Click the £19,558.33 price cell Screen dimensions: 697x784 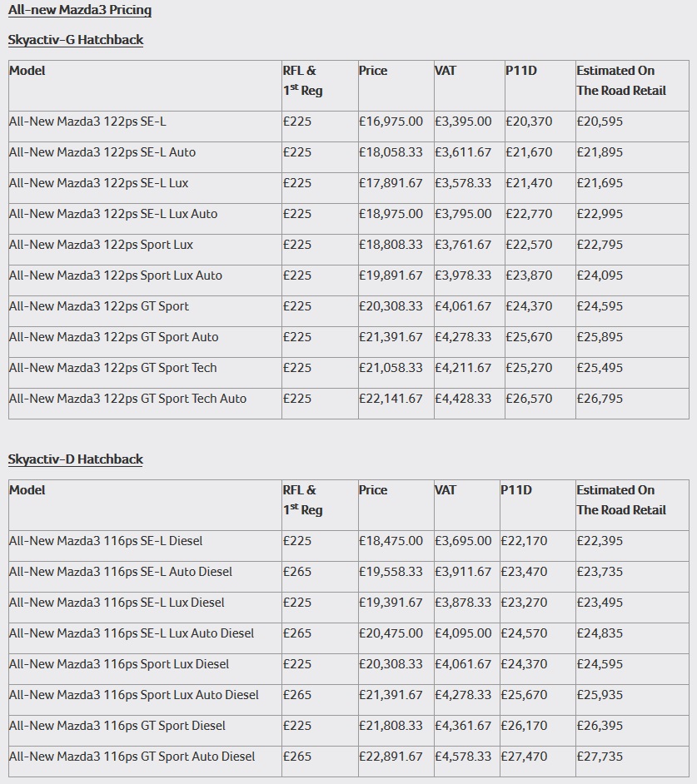click(x=391, y=572)
